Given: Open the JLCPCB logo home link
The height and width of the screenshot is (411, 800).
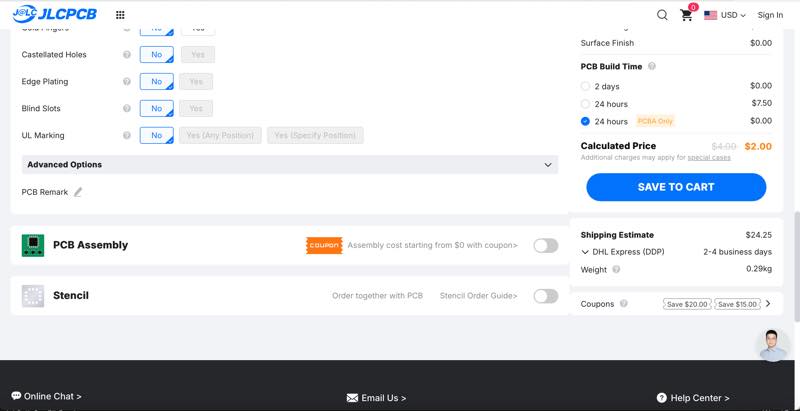Looking at the screenshot, I should click(x=55, y=14).
